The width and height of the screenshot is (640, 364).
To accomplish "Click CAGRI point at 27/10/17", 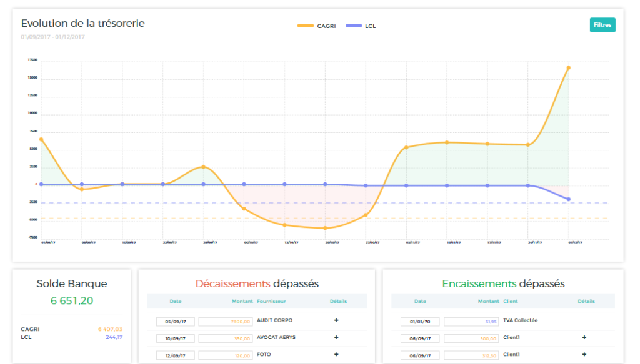I will coord(366,215).
